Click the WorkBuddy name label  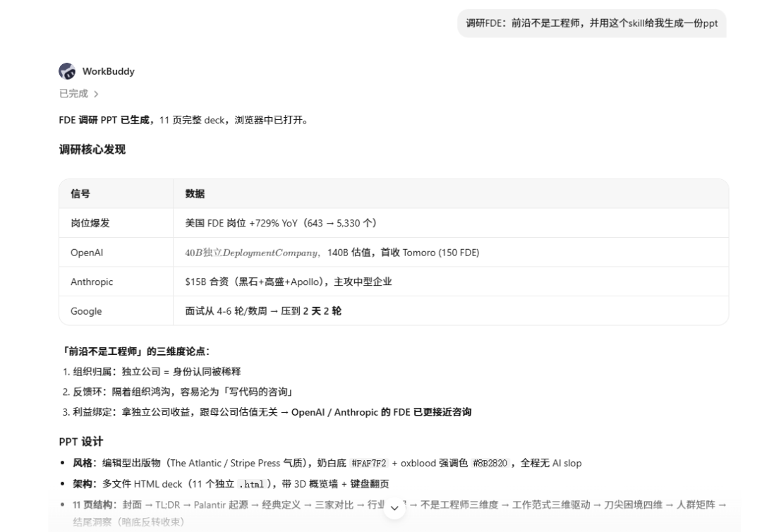click(x=109, y=71)
